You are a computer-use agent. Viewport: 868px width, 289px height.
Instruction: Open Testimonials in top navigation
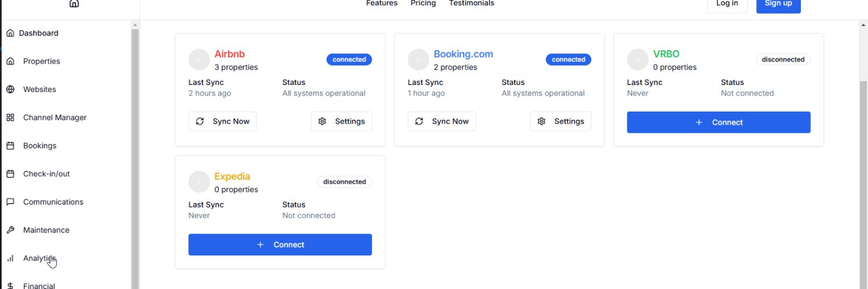(x=472, y=3)
